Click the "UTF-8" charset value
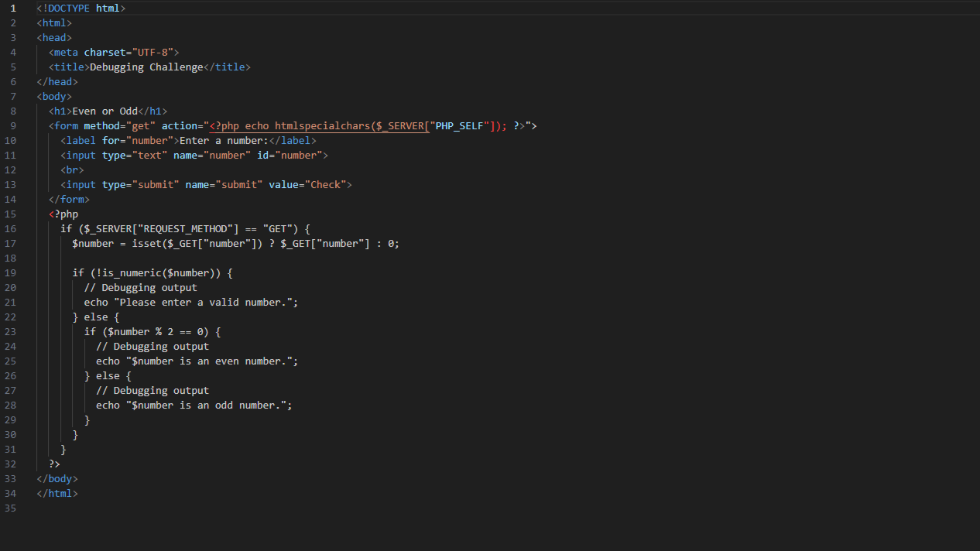The height and width of the screenshot is (551, 980). (x=152, y=52)
